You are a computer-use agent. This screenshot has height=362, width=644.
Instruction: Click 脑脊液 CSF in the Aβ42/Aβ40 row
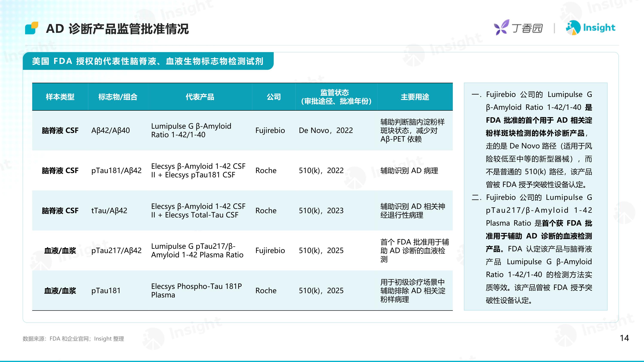click(x=60, y=130)
